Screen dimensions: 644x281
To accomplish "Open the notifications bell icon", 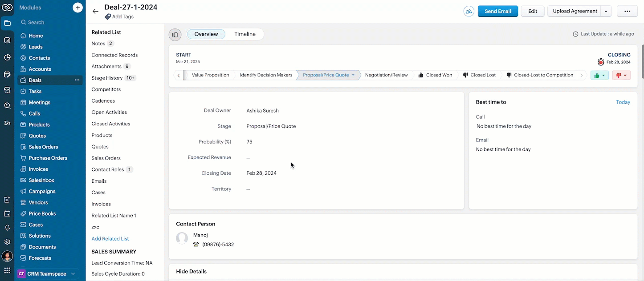I will tap(7, 228).
